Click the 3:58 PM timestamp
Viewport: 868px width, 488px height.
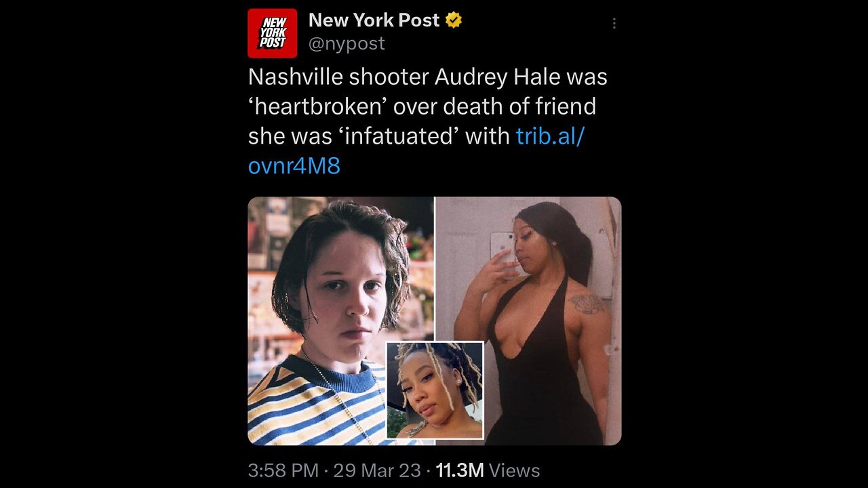283,470
